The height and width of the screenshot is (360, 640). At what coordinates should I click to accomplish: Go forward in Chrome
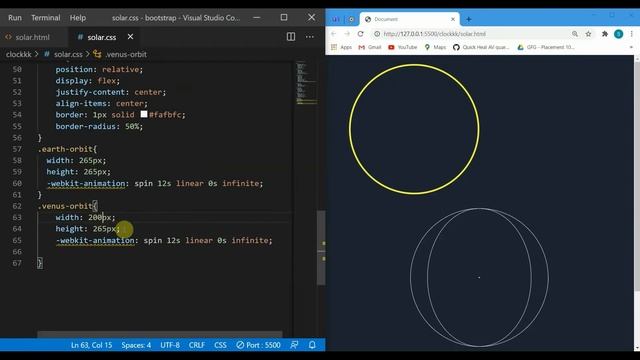[x=347, y=34]
